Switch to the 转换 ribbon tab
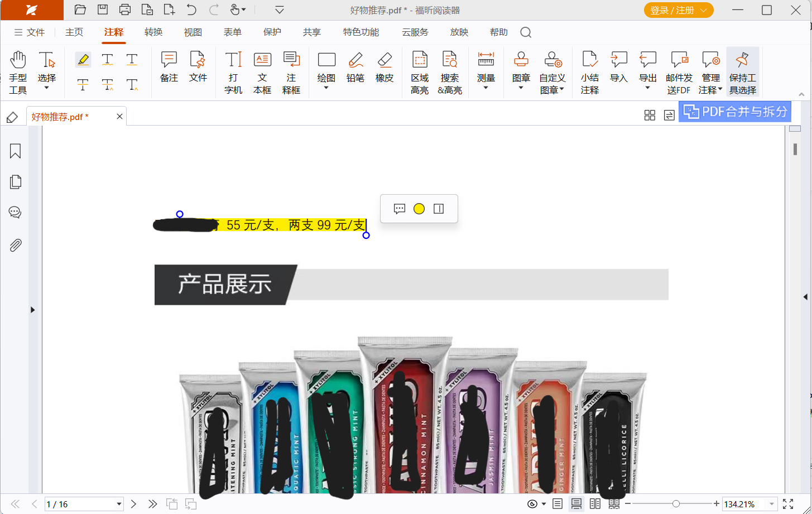Screen dimensions: 812x514 point(153,32)
